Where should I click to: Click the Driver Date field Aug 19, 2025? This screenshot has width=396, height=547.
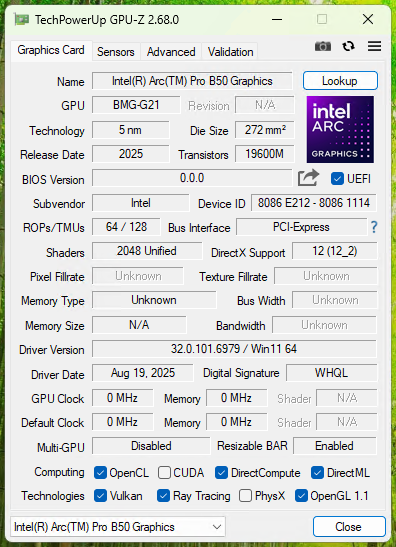143,373
